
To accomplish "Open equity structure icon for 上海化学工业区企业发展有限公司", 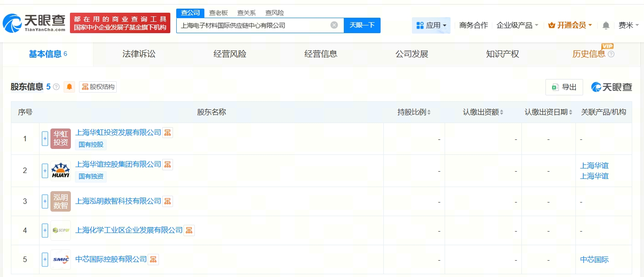I will click(x=189, y=230).
